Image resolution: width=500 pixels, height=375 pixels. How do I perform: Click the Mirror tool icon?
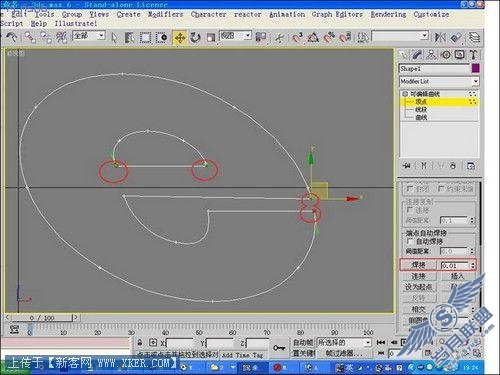coord(440,37)
